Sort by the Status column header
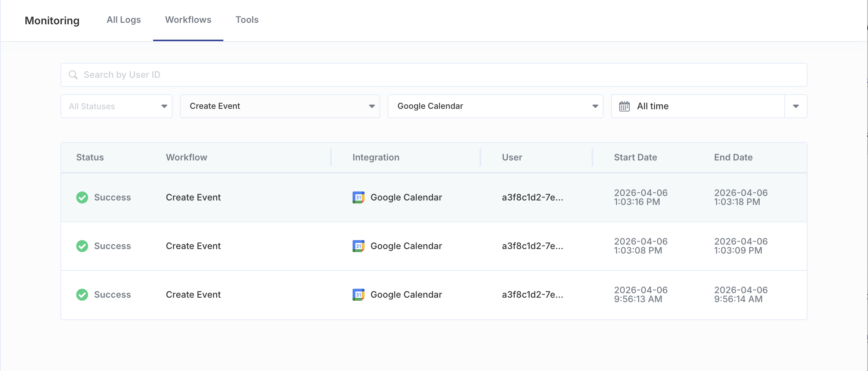868x371 pixels. click(x=90, y=157)
